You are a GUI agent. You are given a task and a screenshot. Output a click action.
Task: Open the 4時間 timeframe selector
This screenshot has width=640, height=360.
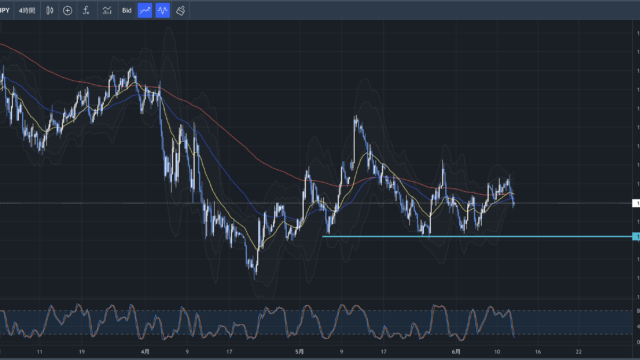coord(27,11)
